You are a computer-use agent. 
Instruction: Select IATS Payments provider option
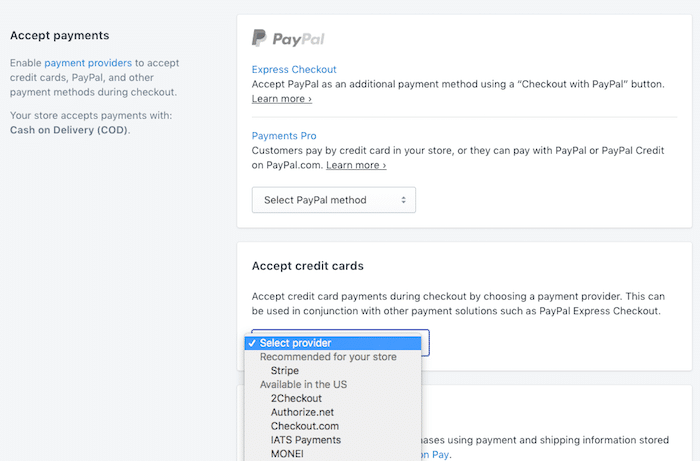(305, 440)
